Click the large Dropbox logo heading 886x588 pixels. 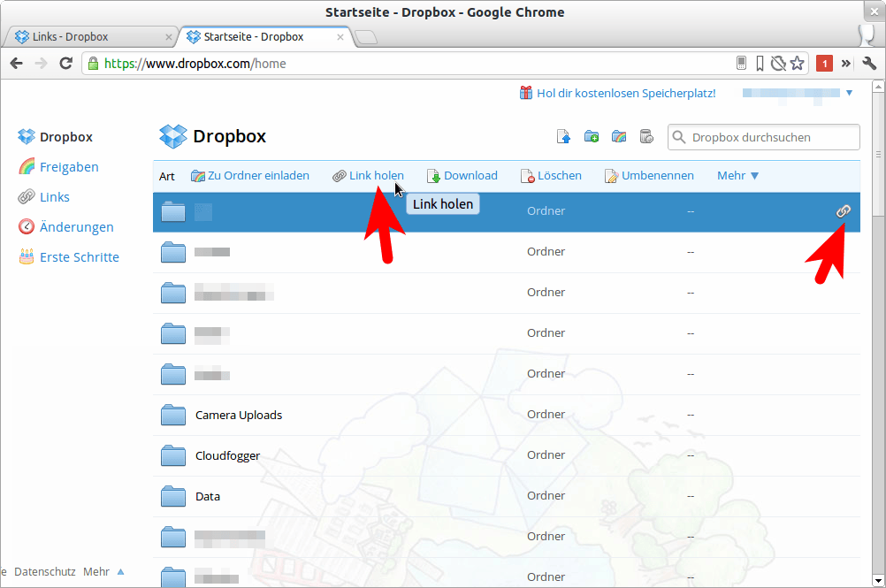pyautogui.click(x=213, y=136)
